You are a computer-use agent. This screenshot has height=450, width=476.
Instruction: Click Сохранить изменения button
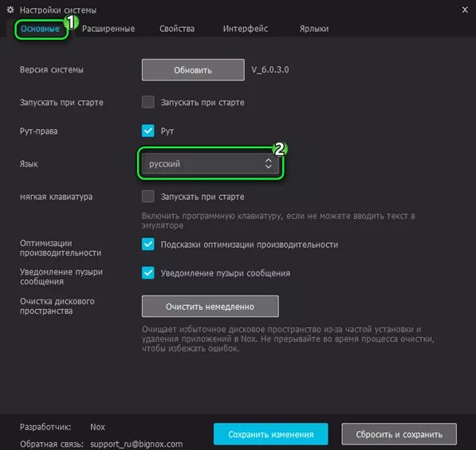point(271,434)
